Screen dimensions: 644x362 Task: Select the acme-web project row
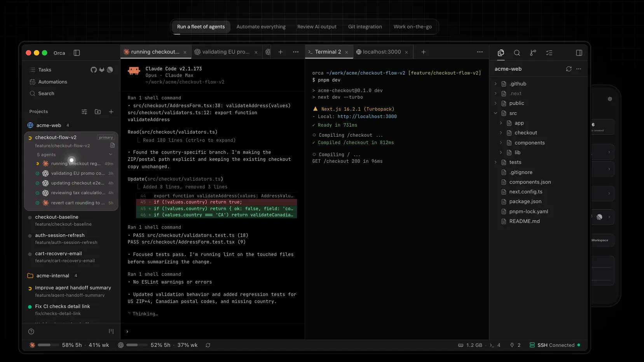click(x=71, y=125)
